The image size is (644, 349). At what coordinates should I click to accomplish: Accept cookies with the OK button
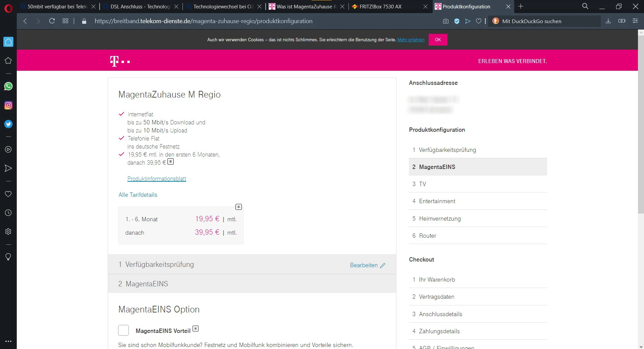point(438,40)
